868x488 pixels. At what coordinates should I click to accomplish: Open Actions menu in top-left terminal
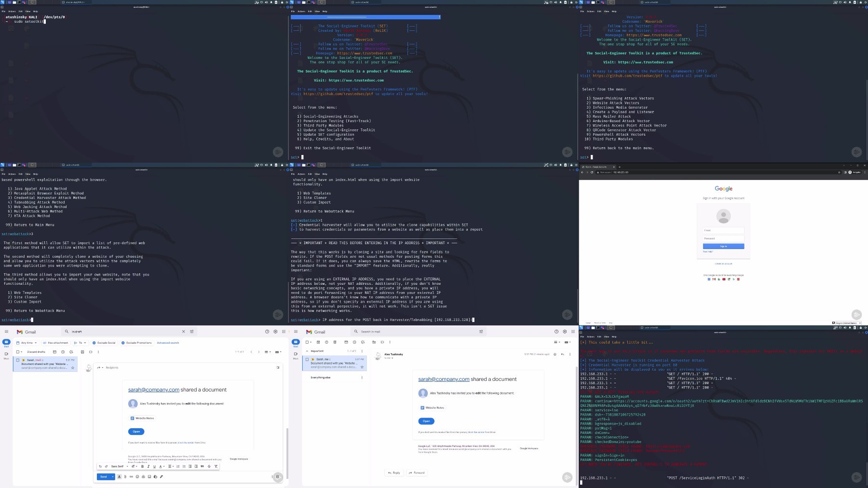12,11
